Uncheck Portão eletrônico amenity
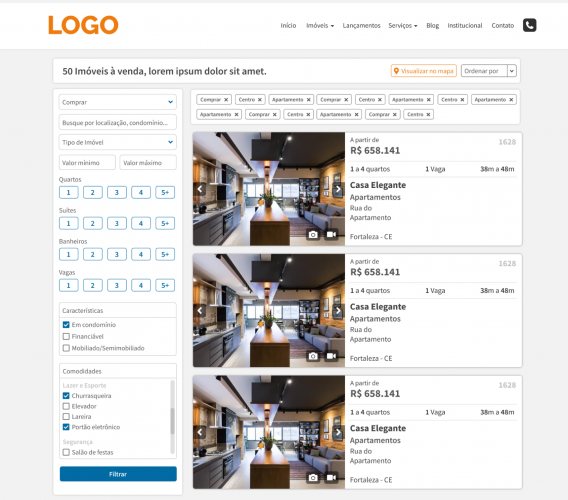 coord(66,427)
